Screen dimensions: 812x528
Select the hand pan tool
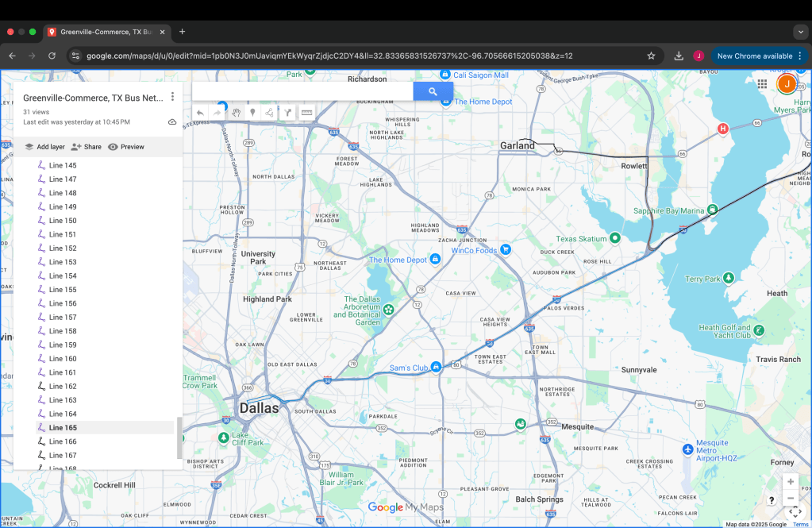click(237, 113)
